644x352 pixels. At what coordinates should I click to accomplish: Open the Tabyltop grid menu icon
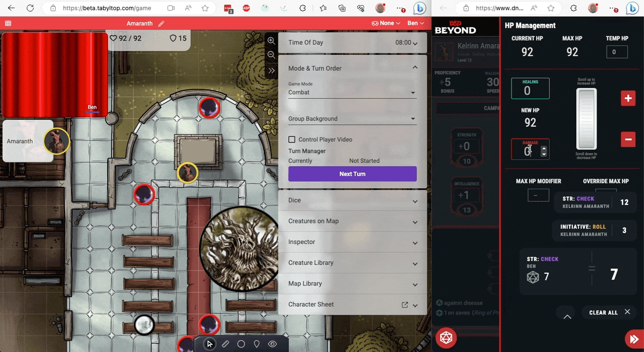point(8,23)
